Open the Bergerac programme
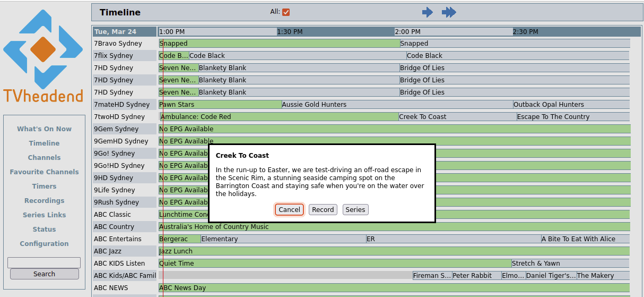 pos(179,239)
